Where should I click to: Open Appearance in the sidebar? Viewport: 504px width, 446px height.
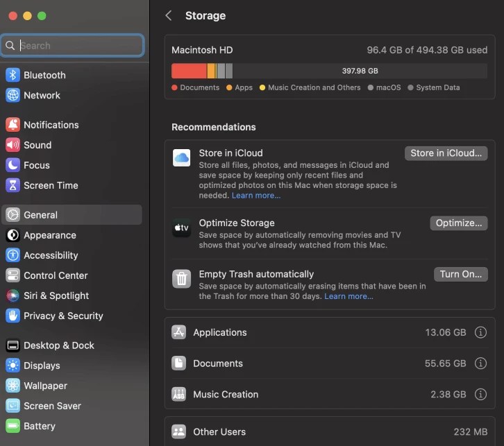(72, 235)
